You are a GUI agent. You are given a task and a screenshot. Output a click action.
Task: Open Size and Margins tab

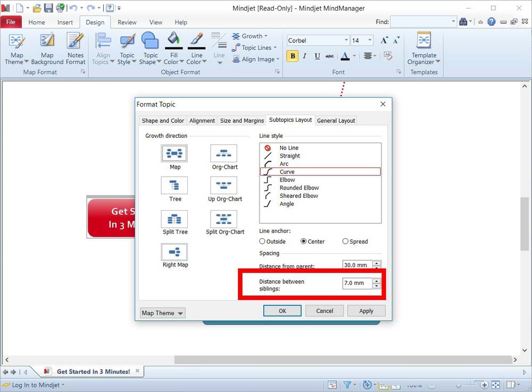[x=242, y=121]
